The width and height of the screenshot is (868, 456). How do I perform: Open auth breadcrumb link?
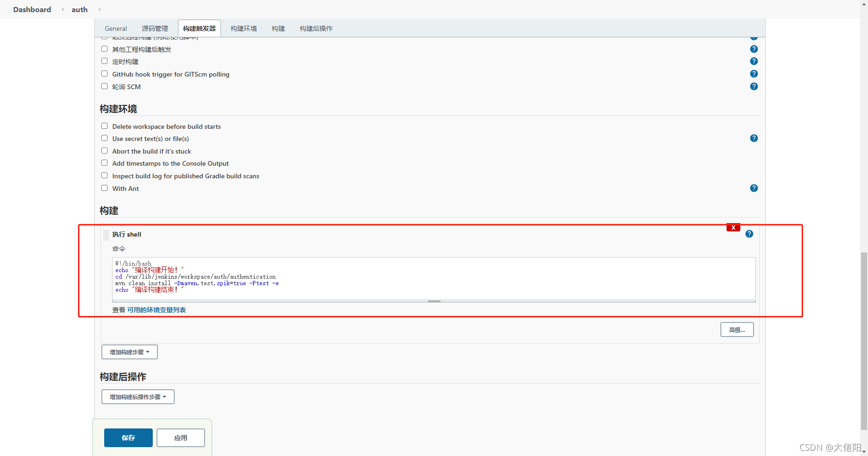pyautogui.click(x=79, y=9)
